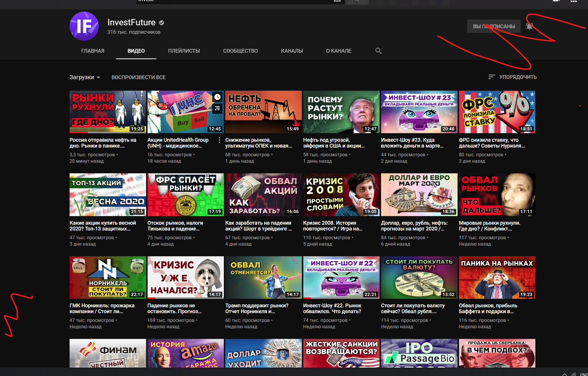This screenshot has width=588, height=376.
Task: Open Wi-Fi network icon in system tray
Action: 573,375
